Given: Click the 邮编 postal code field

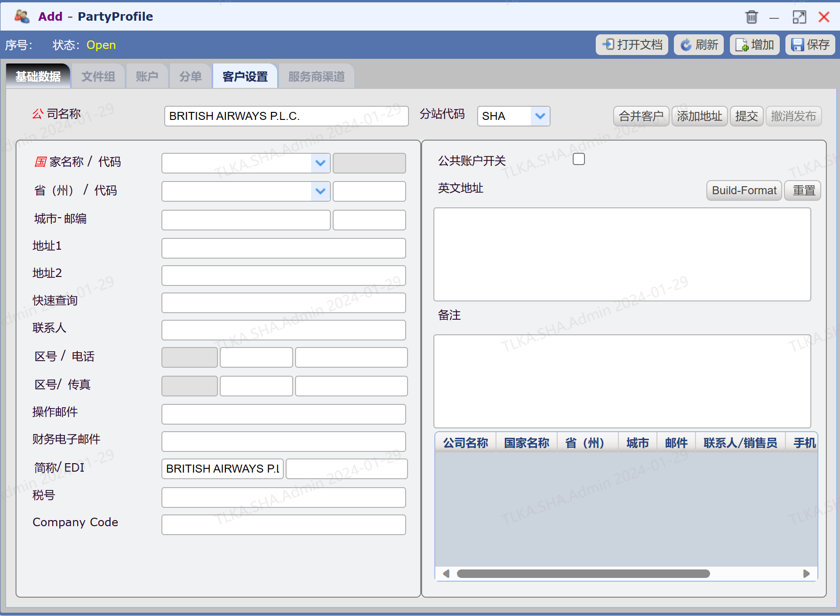Looking at the screenshot, I should [x=369, y=220].
